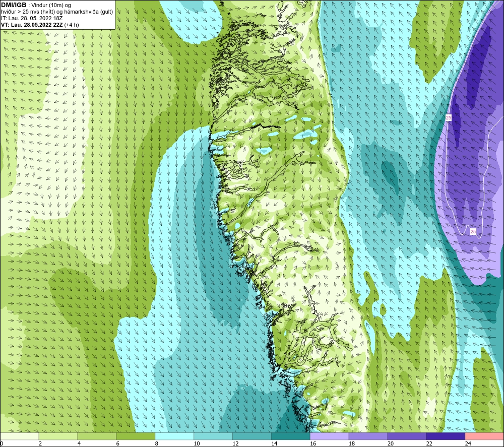Click the 'DMI/IGB' title text
Image resolution: width=504 pixels, height=447 pixels.
[x=14, y=5]
